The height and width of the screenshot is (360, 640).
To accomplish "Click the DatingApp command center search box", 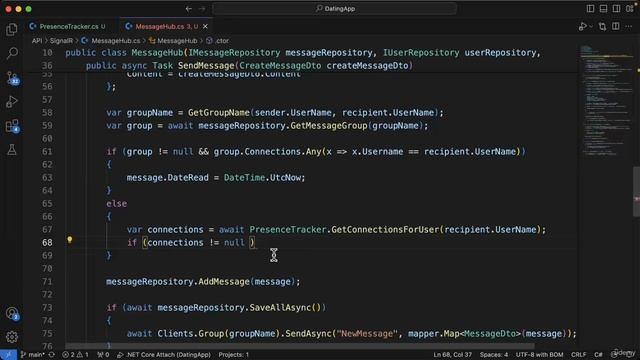I will 335,9.
